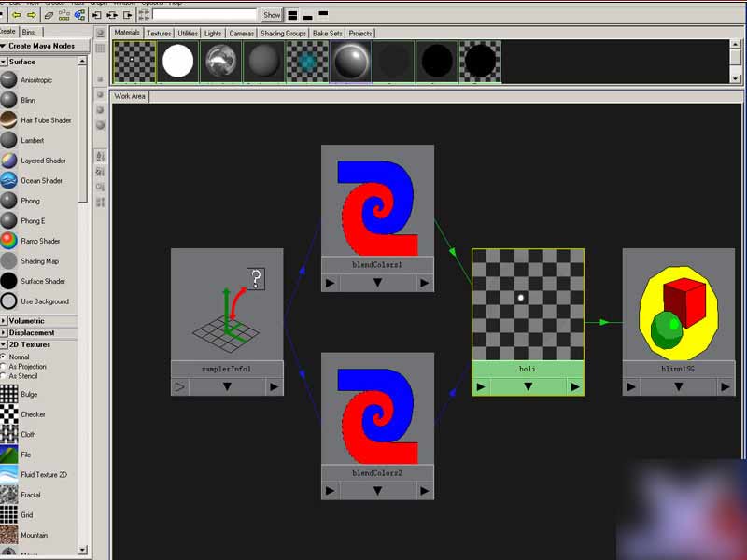Create a Cloth 2D texture
Viewport: 747px width, 560px height.
click(x=18, y=434)
